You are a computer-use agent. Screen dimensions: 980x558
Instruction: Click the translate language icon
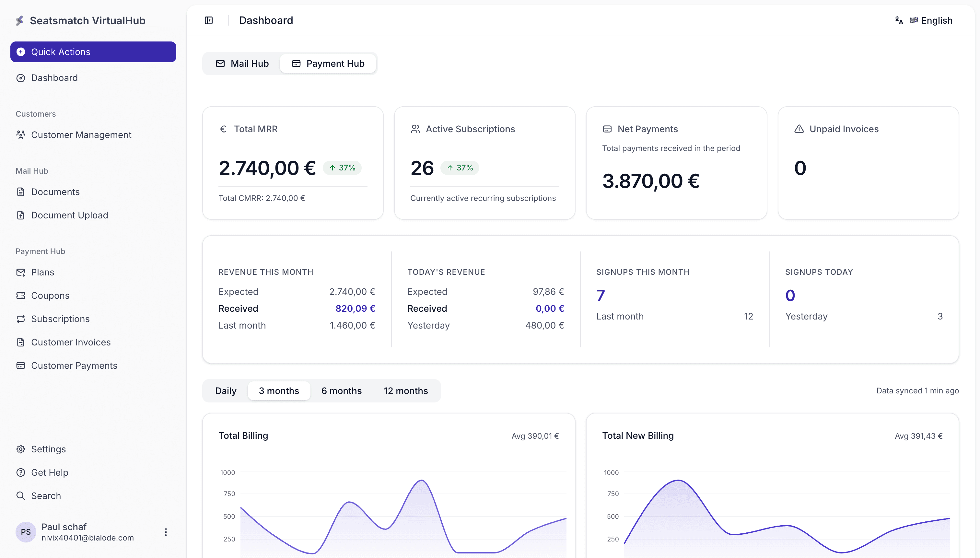pos(899,20)
